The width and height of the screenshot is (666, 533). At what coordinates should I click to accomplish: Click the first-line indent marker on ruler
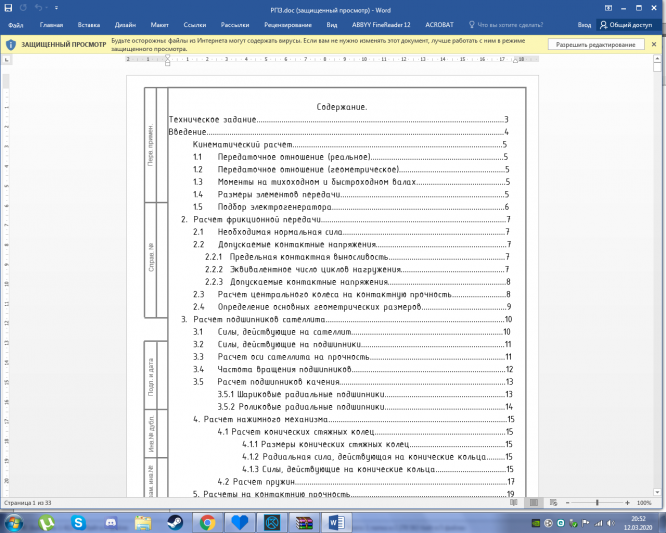coord(167,56)
